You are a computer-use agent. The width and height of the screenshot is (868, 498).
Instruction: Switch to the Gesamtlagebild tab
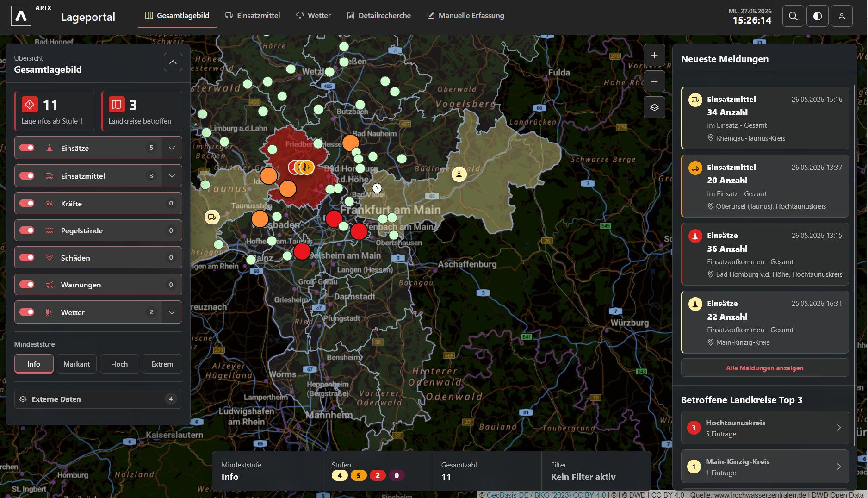(x=177, y=16)
